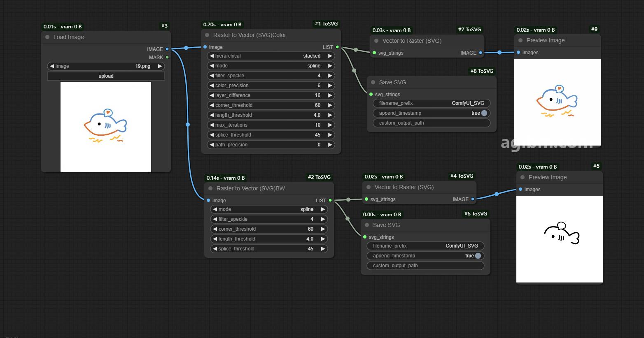This screenshot has width=644, height=338.
Task: Collapse the Load Image node via its dot
Action: pos(47,37)
